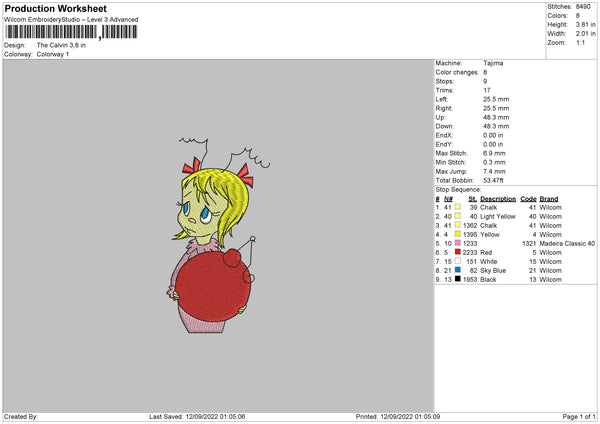This screenshot has height=424, width=600.
Task: Choose the Black color swatch
Action: [458, 279]
